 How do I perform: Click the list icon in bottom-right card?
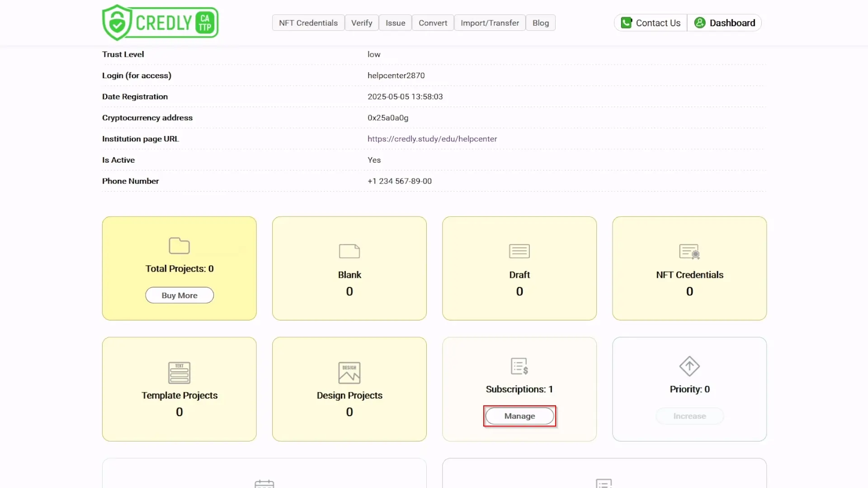[604, 483]
